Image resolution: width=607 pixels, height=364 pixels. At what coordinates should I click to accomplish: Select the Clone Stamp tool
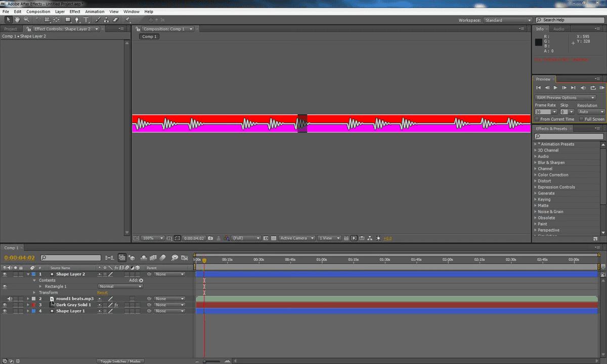click(x=106, y=20)
